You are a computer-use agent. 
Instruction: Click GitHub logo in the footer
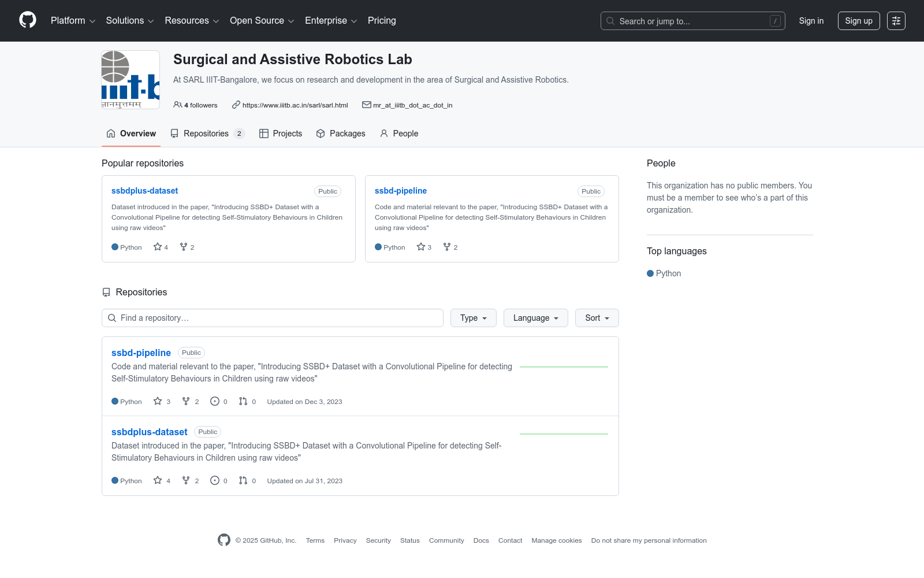coord(224,540)
